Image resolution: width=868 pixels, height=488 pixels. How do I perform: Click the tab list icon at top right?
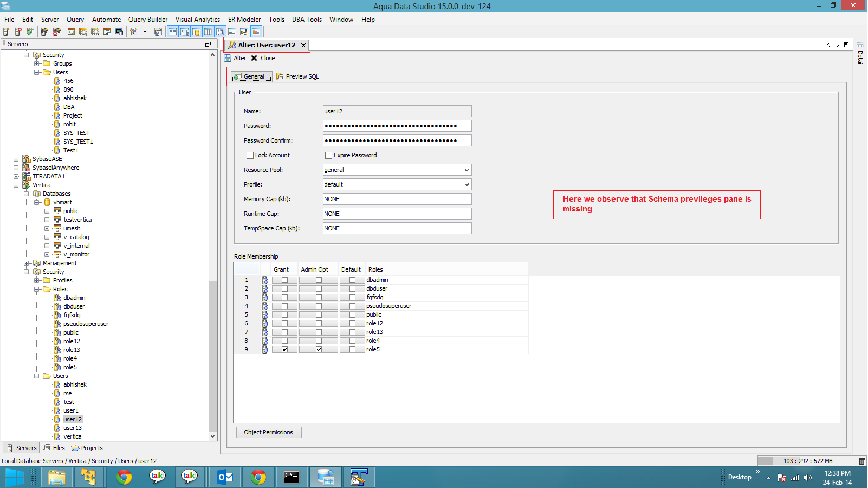tap(846, 45)
